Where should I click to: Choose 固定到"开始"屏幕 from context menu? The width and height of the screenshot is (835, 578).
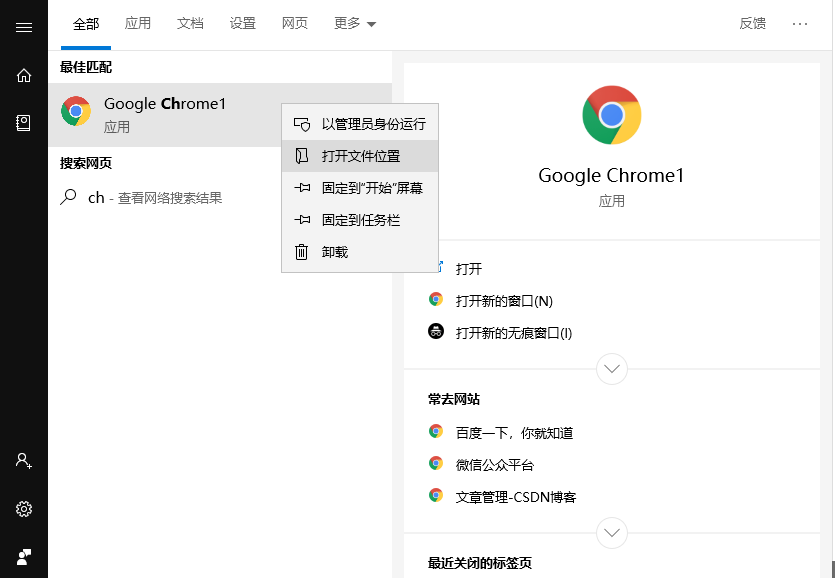(360, 188)
